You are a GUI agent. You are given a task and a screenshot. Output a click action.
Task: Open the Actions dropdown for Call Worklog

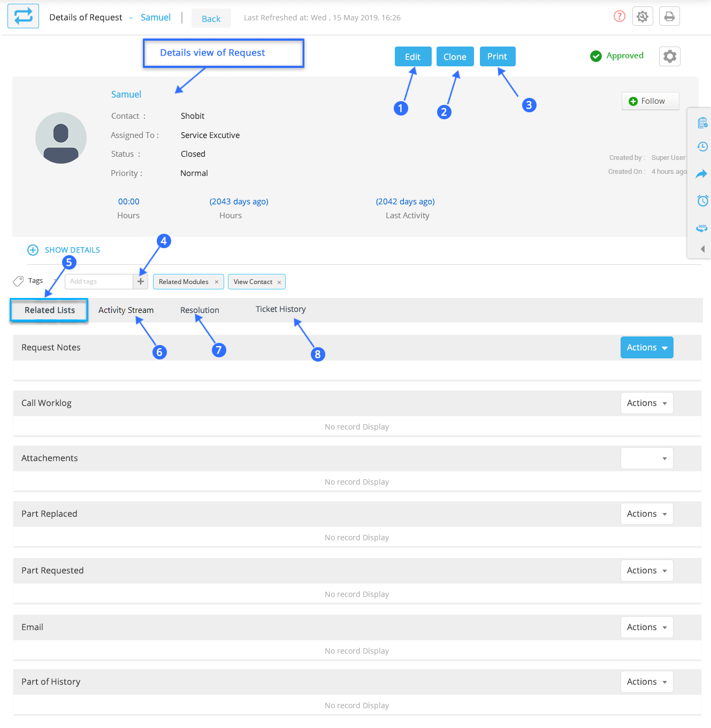click(x=646, y=403)
